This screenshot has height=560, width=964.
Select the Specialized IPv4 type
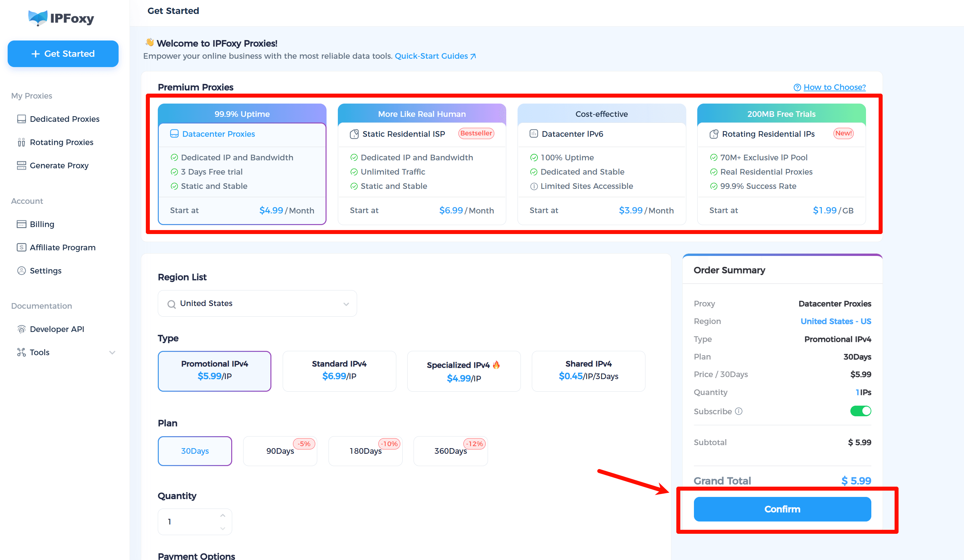click(x=464, y=371)
